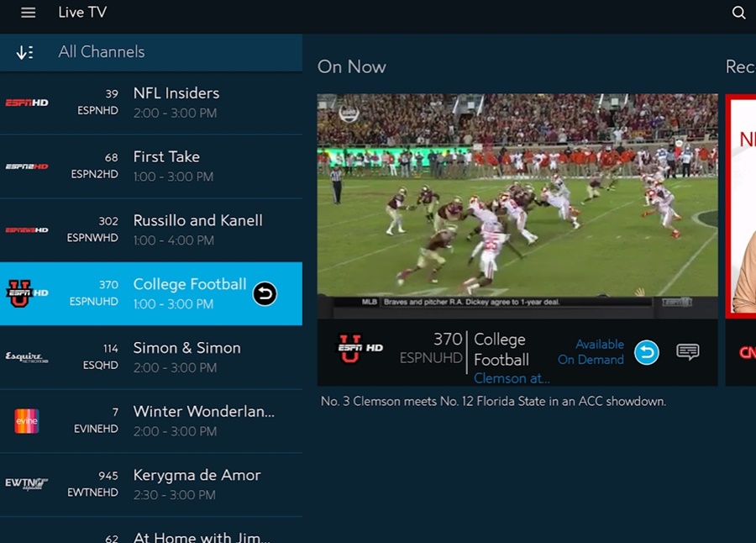Click Clemson at... episode subtitle
Image resolution: width=756 pixels, height=543 pixels.
coord(512,379)
